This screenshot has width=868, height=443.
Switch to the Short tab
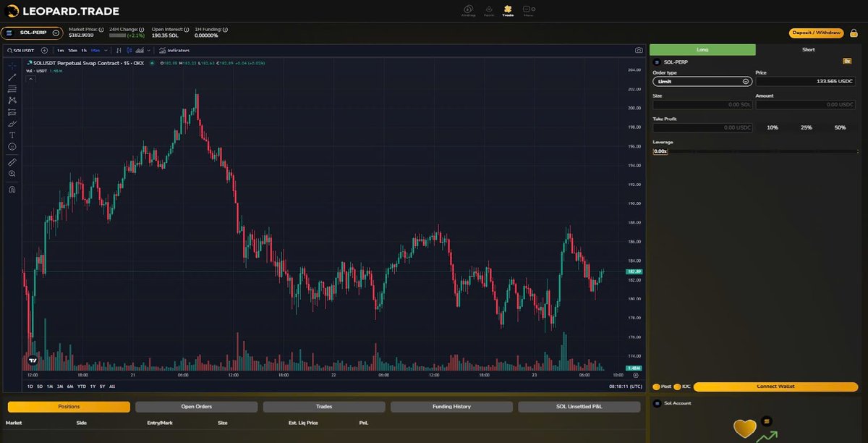809,49
